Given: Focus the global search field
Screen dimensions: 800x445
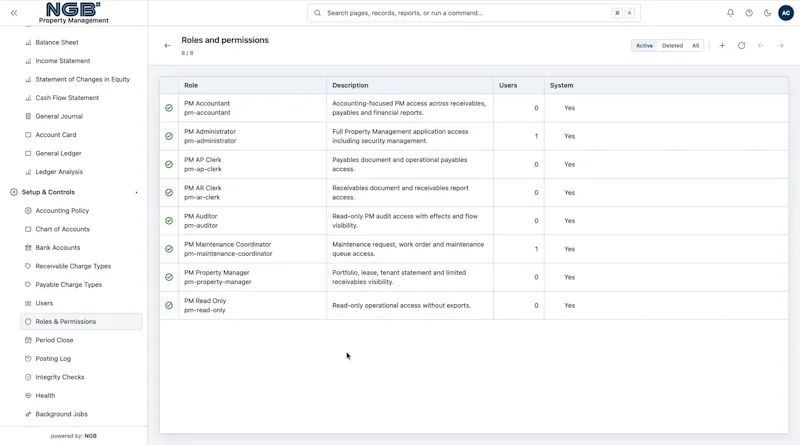Looking at the screenshot, I should pos(473,13).
